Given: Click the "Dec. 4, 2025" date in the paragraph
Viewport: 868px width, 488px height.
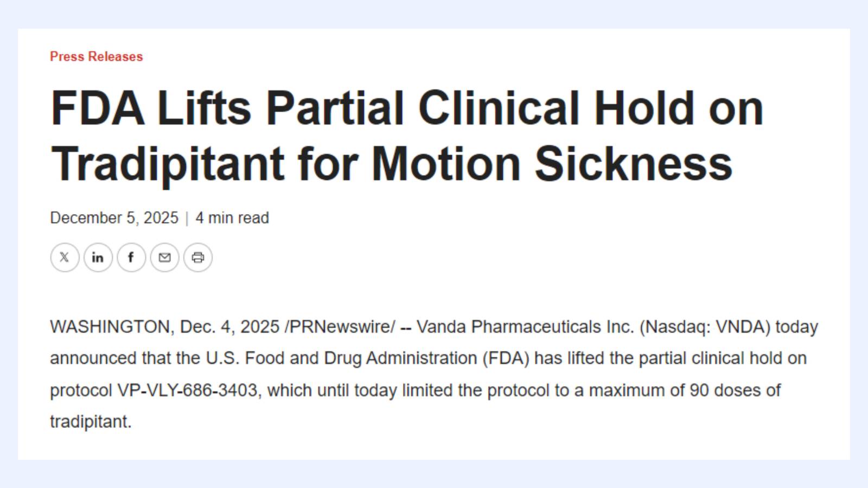Looking at the screenshot, I should (229, 327).
